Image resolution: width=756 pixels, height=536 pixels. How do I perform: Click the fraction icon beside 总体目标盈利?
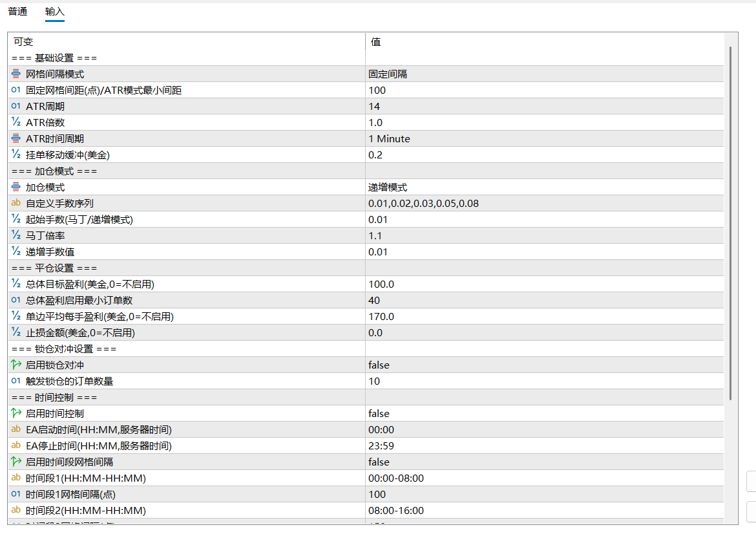point(16,284)
